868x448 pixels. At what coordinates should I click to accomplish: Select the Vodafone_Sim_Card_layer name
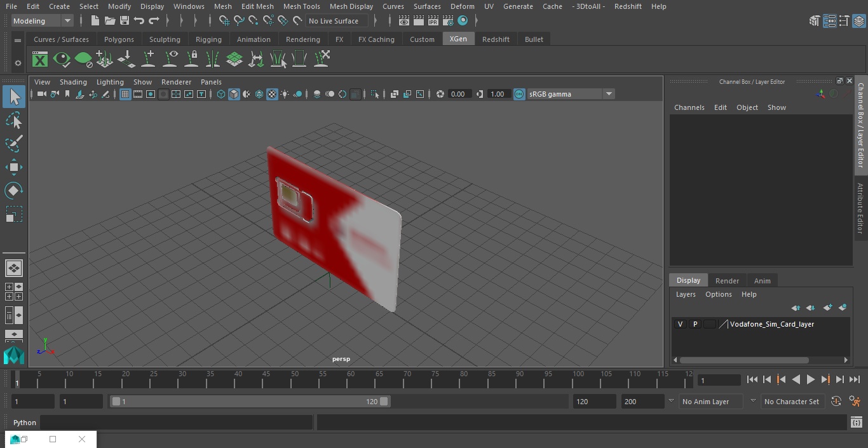tap(771, 324)
